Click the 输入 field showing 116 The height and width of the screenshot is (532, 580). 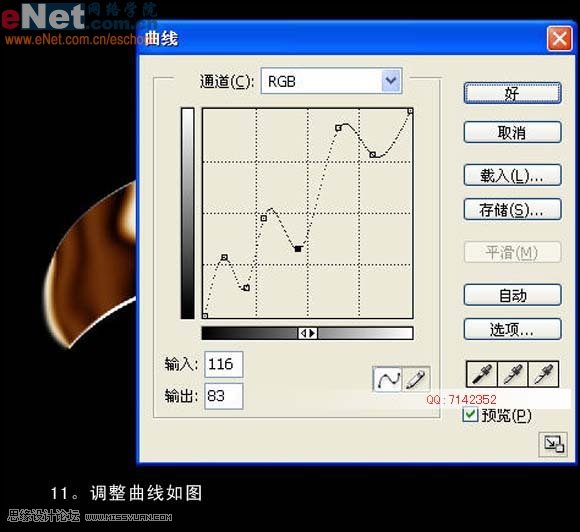coord(224,364)
